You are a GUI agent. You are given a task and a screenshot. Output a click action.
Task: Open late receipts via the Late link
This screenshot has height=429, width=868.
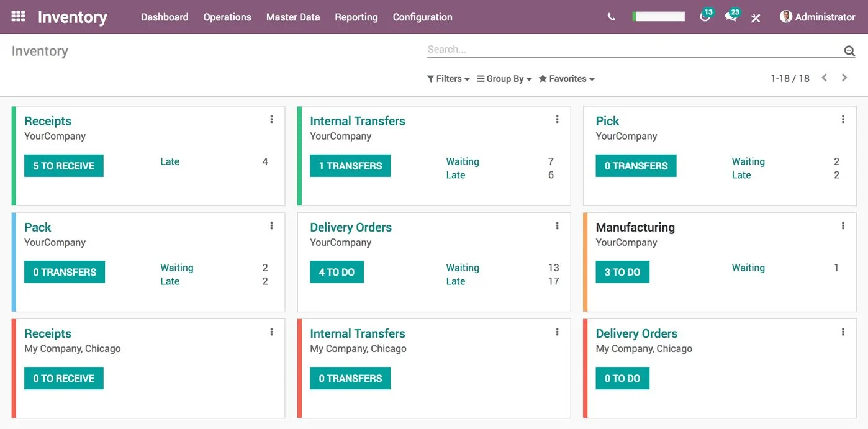(x=170, y=161)
